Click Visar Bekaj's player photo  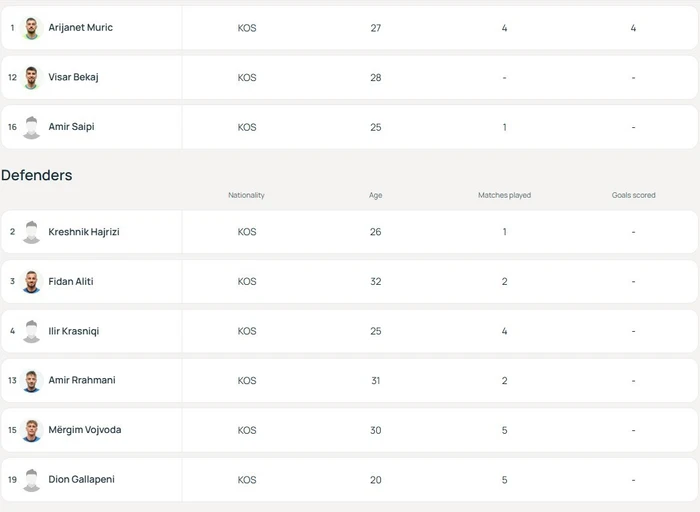point(32,78)
